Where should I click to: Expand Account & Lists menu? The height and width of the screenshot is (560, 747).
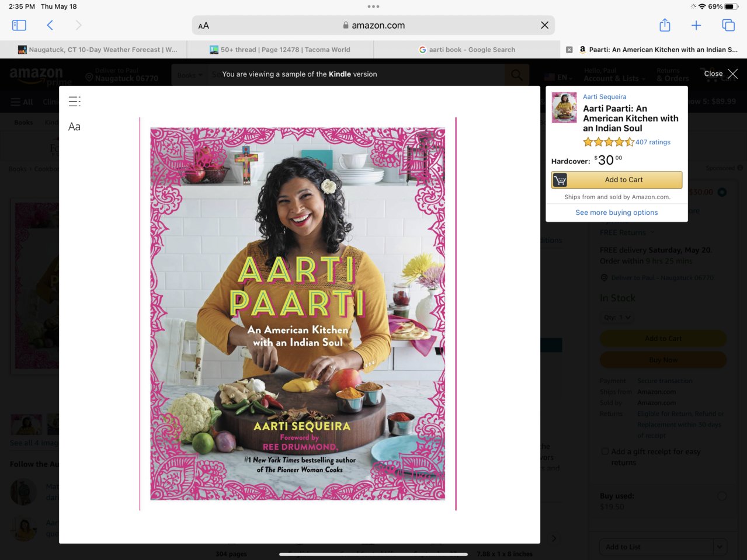click(615, 75)
